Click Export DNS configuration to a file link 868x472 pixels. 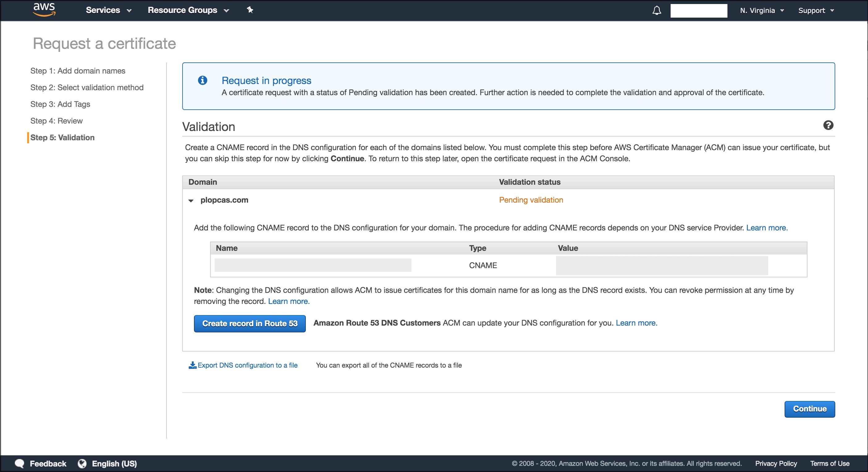click(x=247, y=365)
